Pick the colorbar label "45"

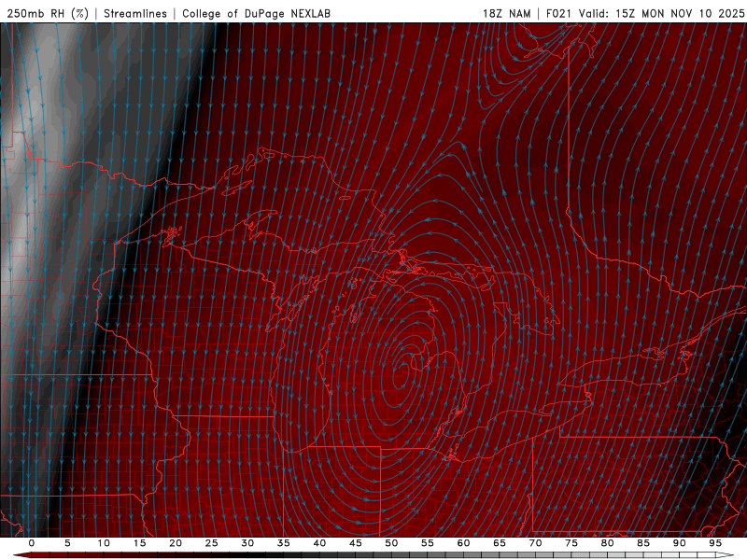click(356, 543)
